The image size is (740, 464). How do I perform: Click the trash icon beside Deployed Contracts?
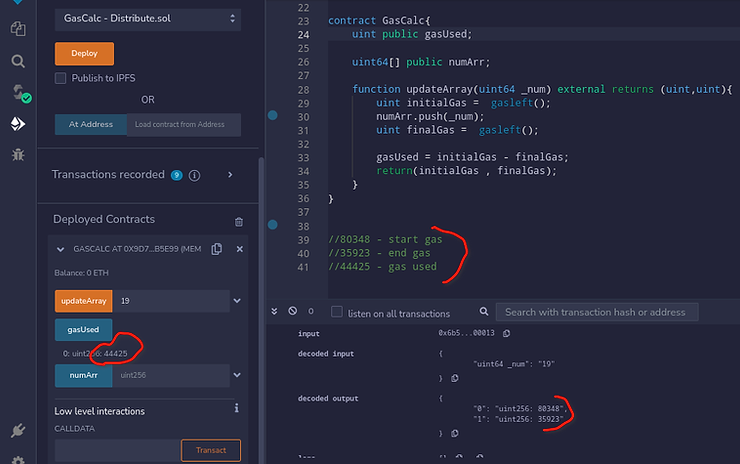(238, 221)
